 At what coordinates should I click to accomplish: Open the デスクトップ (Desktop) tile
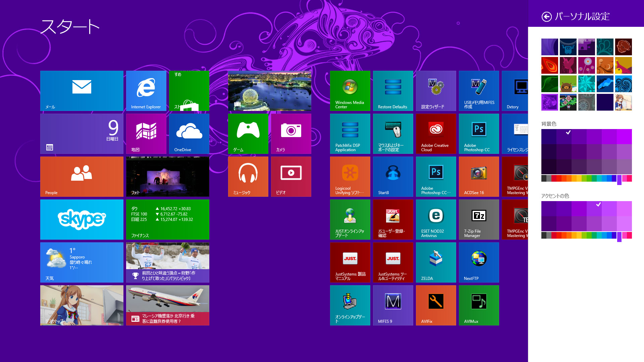click(x=82, y=305)
